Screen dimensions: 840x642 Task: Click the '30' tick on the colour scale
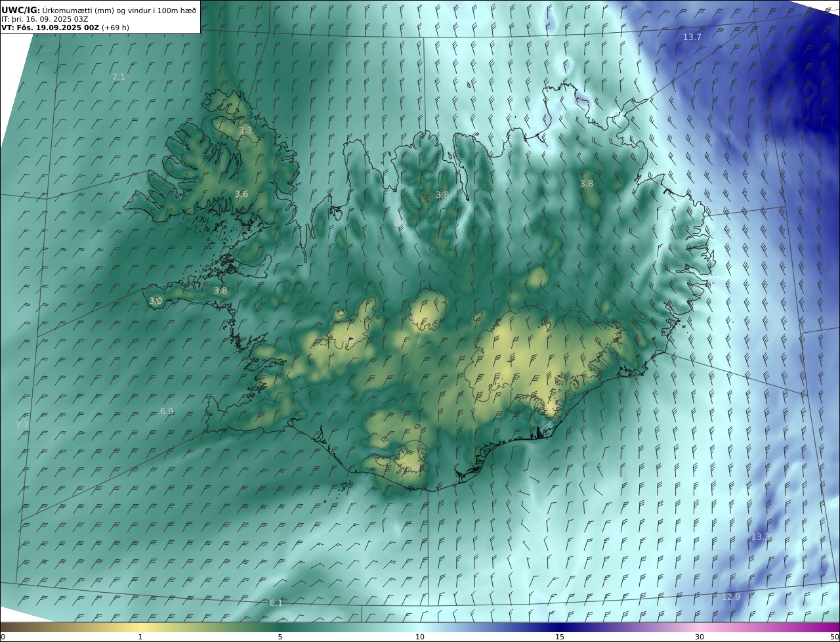click(700, 637)
